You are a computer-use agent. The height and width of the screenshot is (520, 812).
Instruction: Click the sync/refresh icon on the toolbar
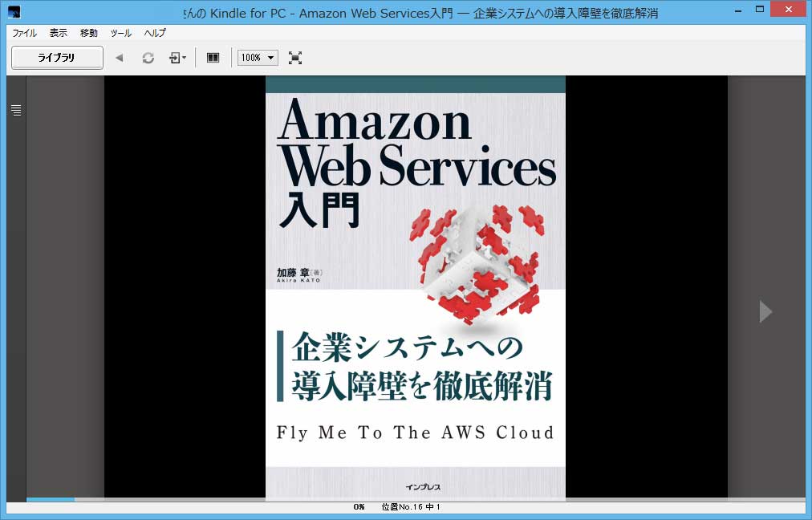148,57
